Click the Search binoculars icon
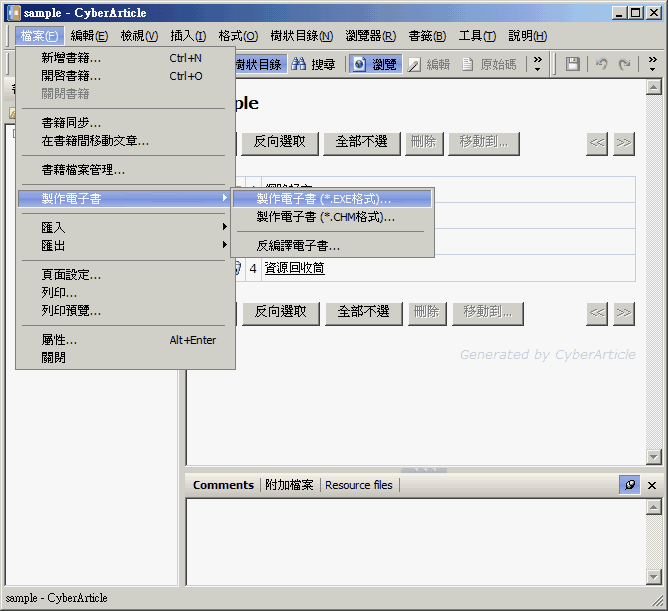 tap(298, 64)
